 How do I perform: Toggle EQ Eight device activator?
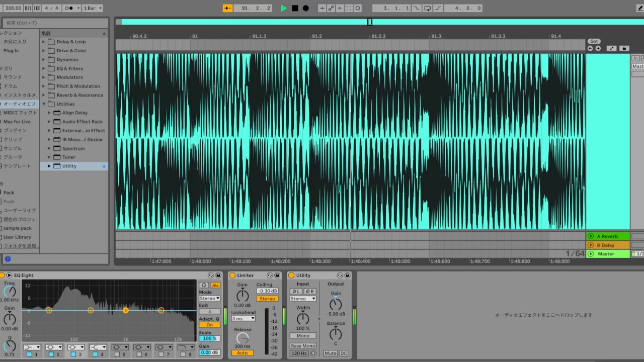click(2, 276)
